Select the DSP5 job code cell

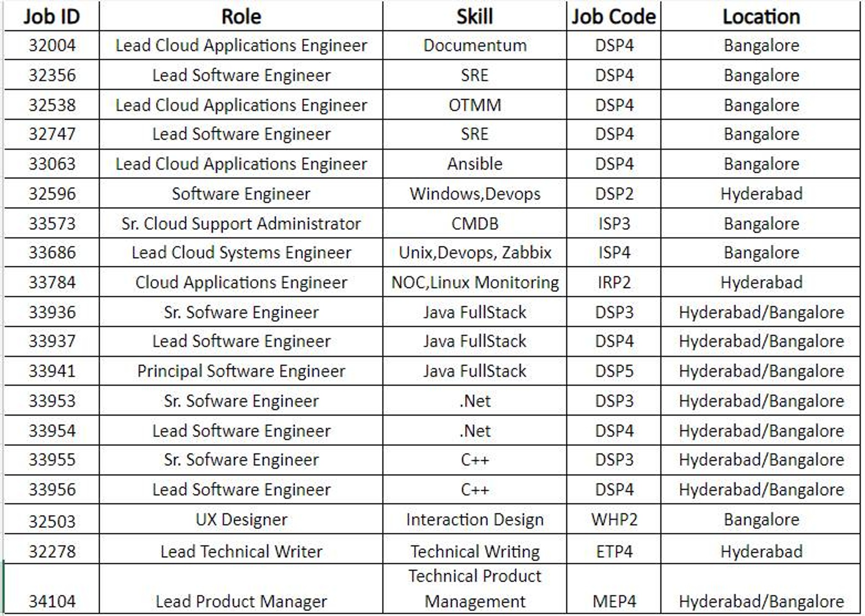[614, 371]
